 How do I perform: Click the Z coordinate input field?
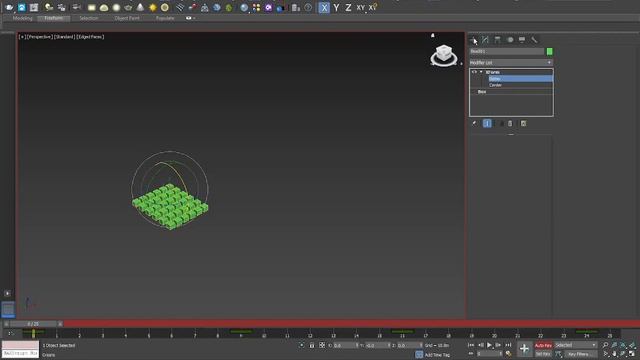coord(409,345)
